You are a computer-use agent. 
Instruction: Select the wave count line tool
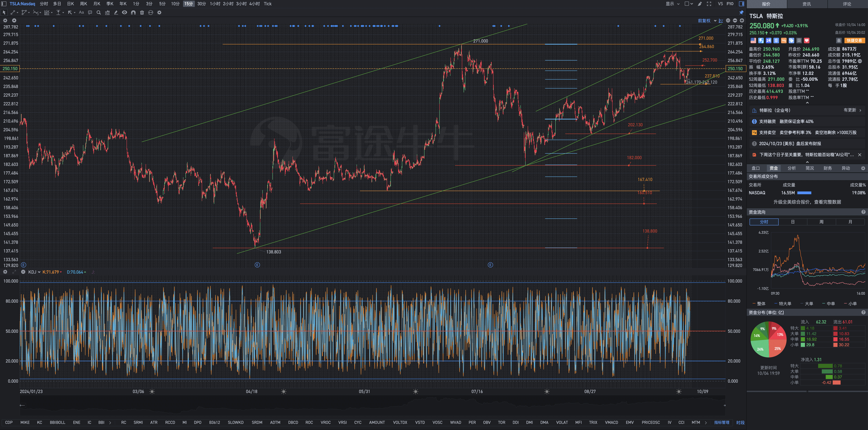click(x=35, y=12)
